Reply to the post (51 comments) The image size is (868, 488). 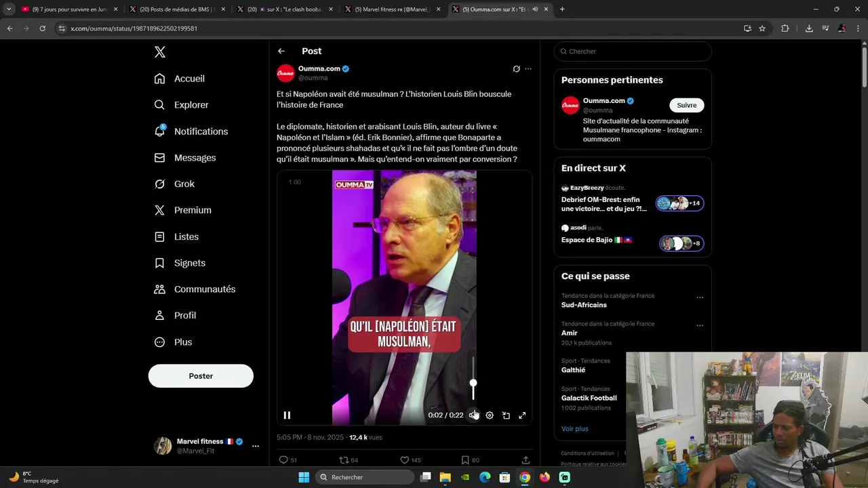click(x=288, y=460)
